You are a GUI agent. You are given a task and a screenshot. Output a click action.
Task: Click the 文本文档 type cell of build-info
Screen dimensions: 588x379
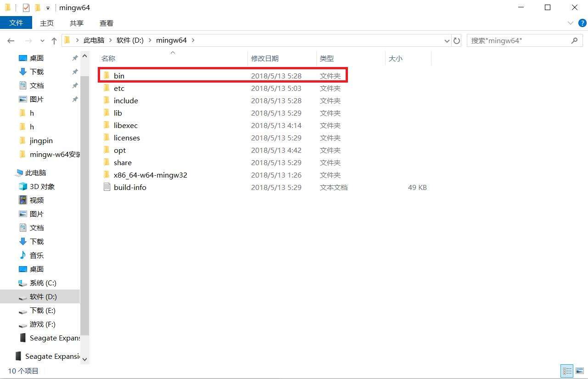point(334,187)
